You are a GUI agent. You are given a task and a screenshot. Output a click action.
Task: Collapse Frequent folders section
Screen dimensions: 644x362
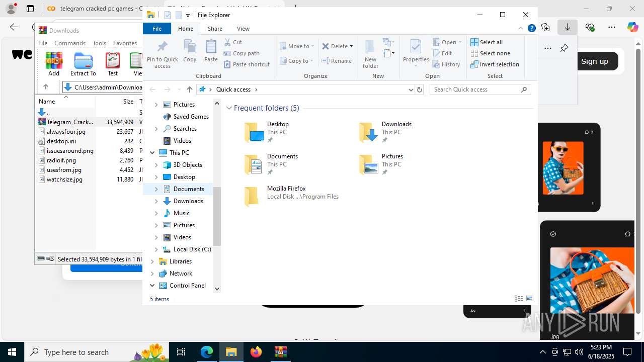(229, 108)
